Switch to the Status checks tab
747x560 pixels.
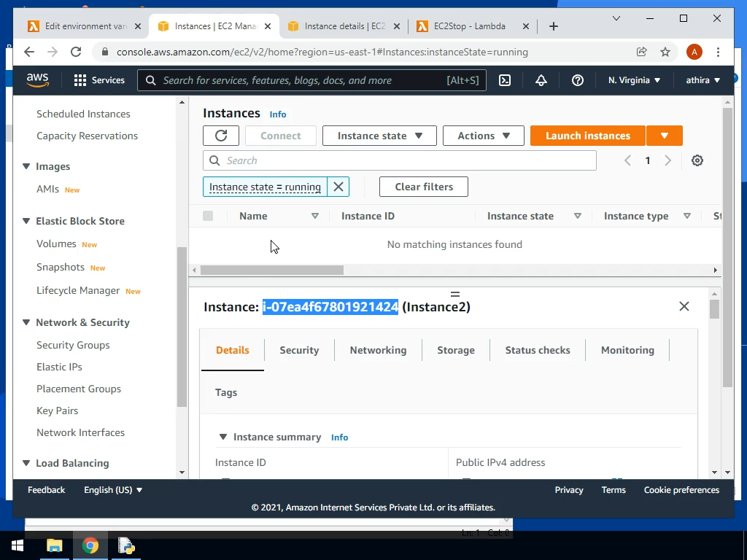click(x=538, y=350)
